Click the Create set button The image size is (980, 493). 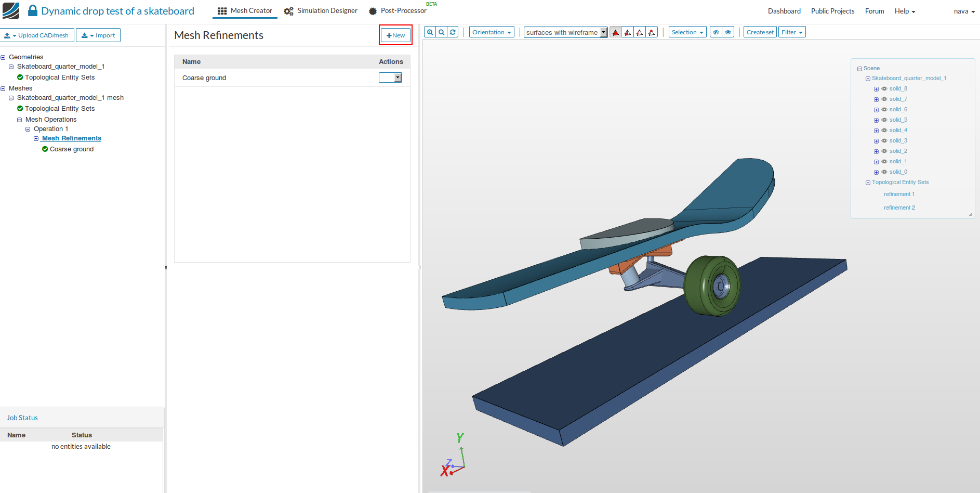tap(760, 32)
